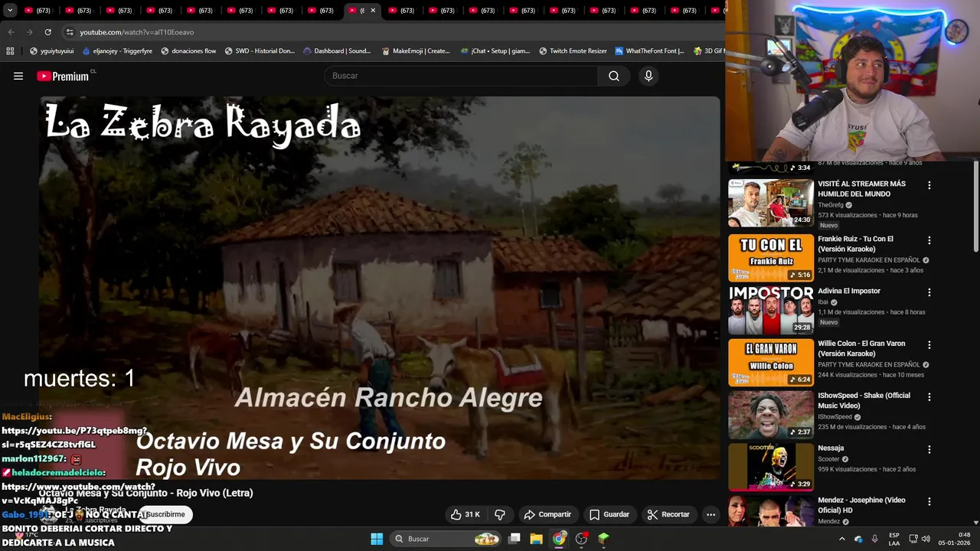
Task: Open IShowSpeed Shake video thumbnail
Action: coord(770,414)
